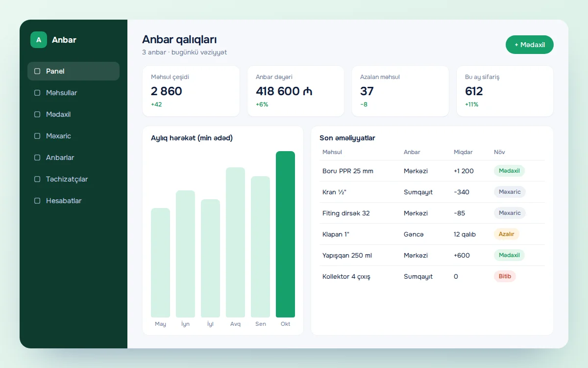Image resolution: width=588 pixels, height=368 pixels.
Task: Select the Okt bar in chart
Action: click(285, 234)
